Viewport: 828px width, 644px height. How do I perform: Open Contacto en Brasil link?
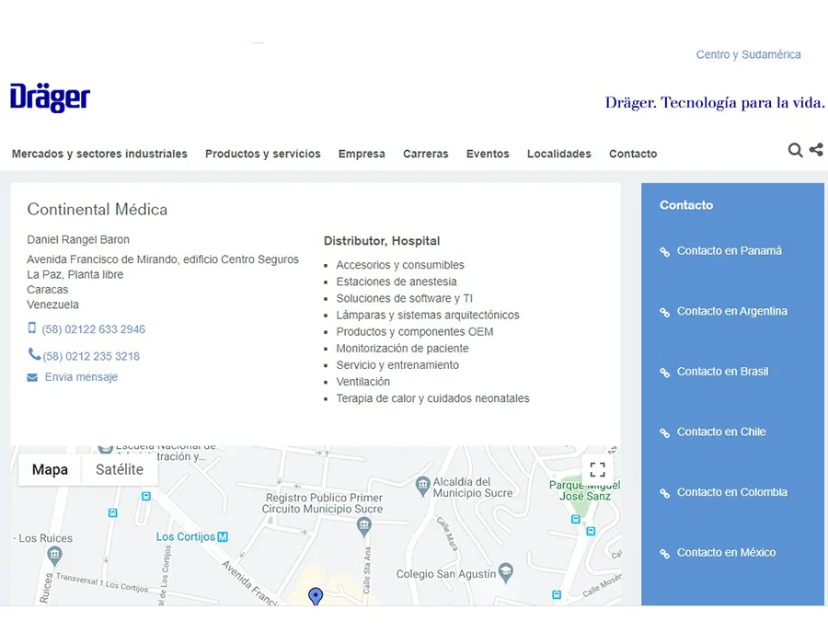[x=722, y=371]
